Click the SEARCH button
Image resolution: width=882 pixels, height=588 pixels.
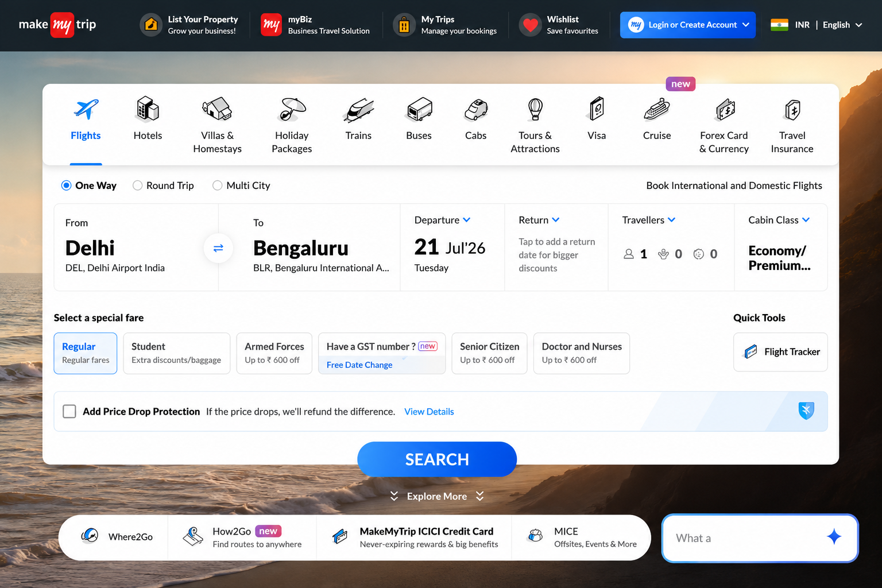437,459
